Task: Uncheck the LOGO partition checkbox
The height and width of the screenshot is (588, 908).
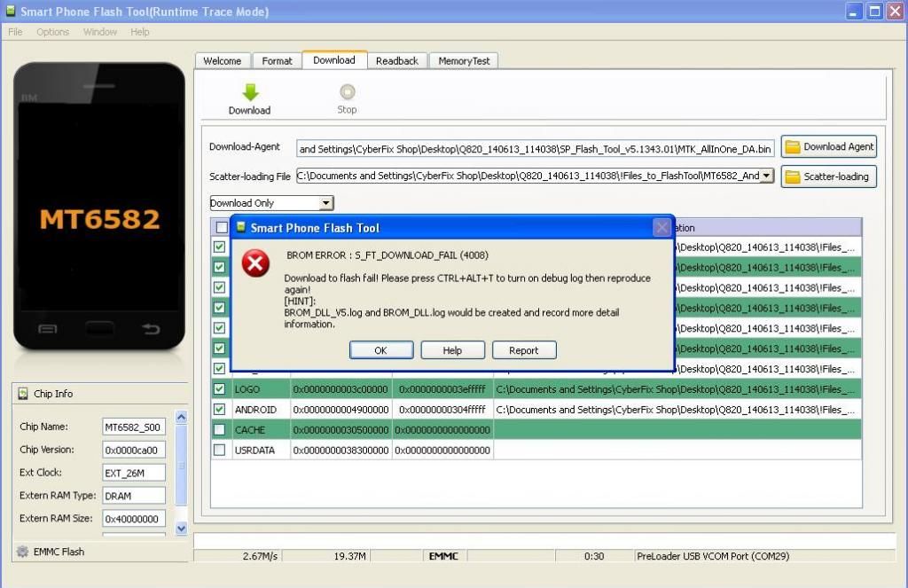Action: click(219, 389)
